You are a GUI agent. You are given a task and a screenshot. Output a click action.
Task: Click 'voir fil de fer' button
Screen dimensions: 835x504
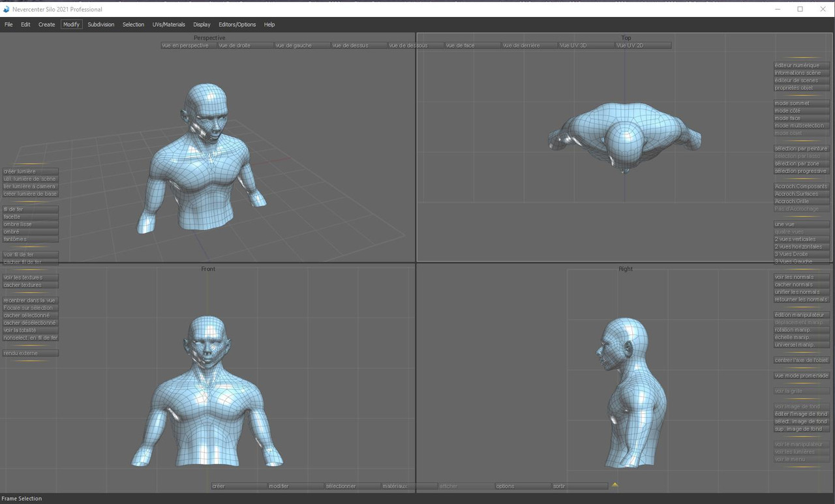click(x=30, y=255)
